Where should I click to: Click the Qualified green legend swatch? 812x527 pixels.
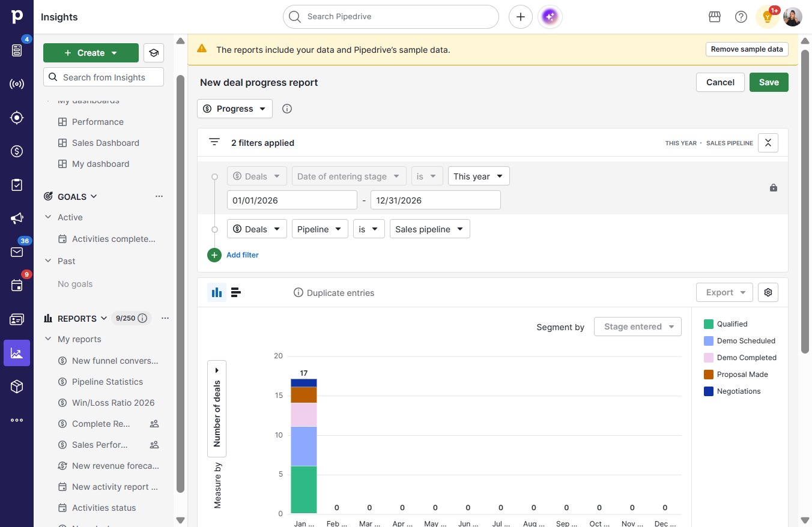(x=709, y=324)
